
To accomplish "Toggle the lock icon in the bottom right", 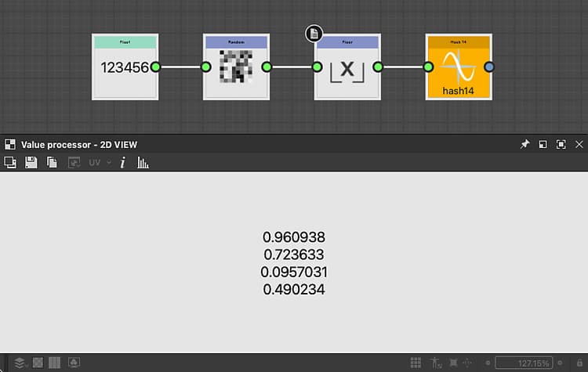I will coord(579,363).
